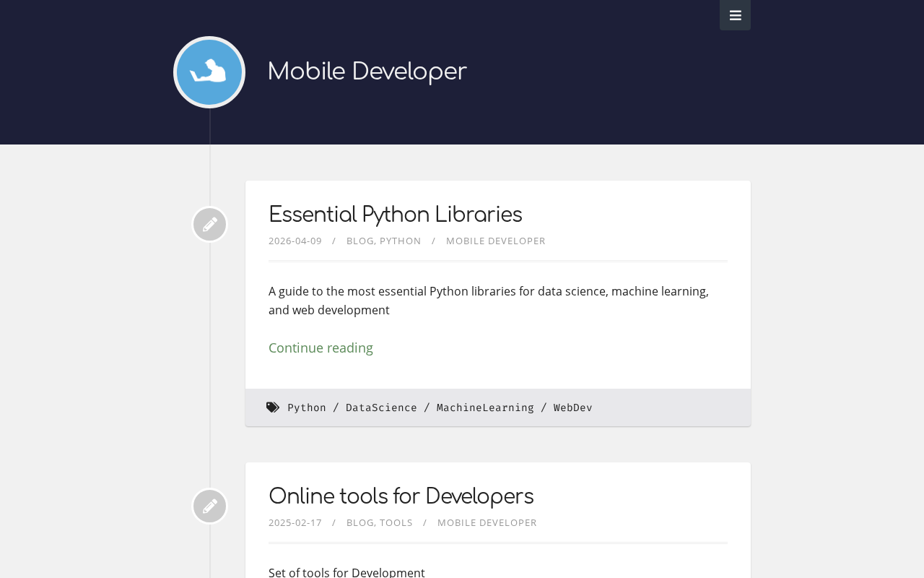The height and width of the screenshot is (578, 924).
Task: Open the Online tools for Developers post
Action: point(401,496)
